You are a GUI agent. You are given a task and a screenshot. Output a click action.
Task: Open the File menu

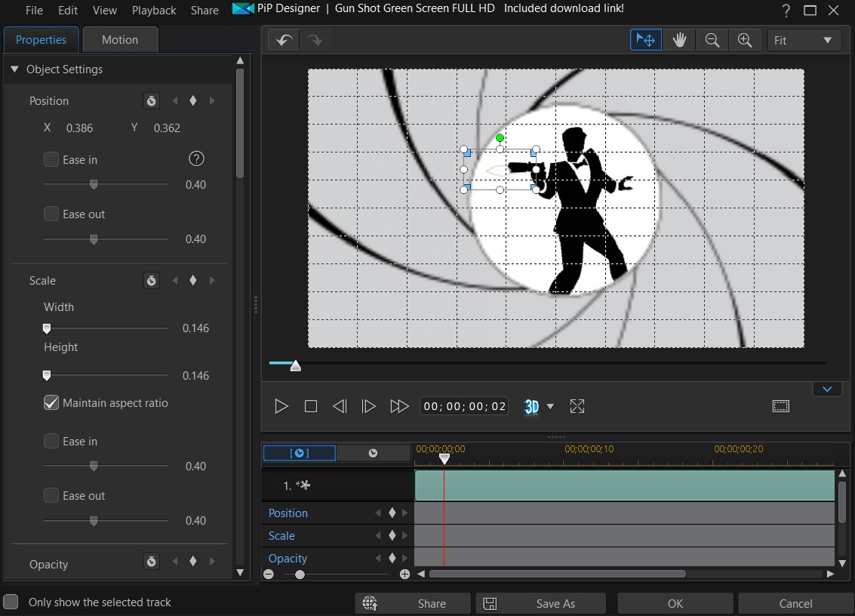click(35, 11)
